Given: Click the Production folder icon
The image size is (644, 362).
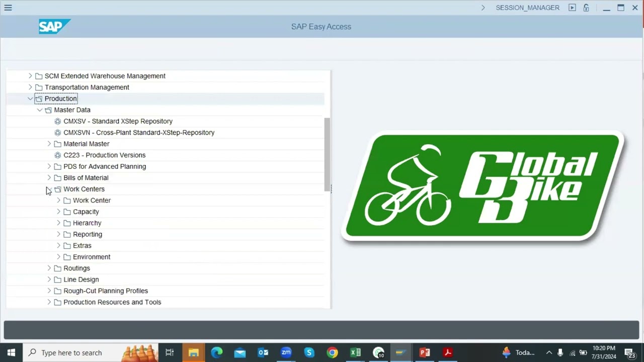Looking at the screenshot, I should (x=39, y=99).
